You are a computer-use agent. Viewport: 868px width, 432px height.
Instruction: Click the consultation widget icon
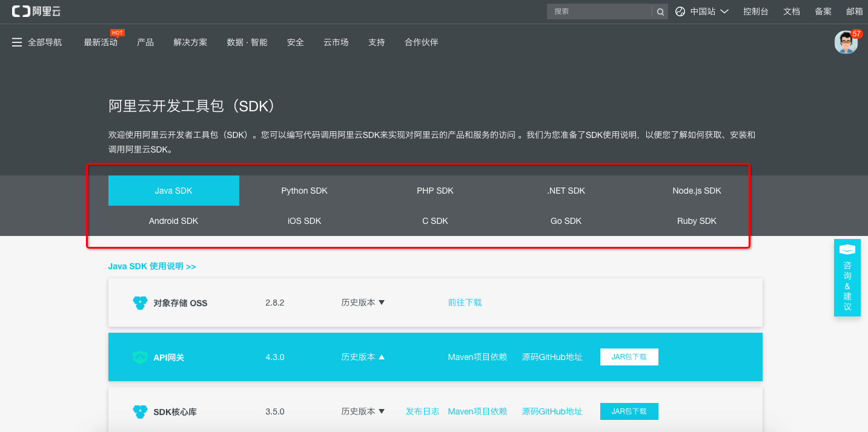tap(847, 249)
